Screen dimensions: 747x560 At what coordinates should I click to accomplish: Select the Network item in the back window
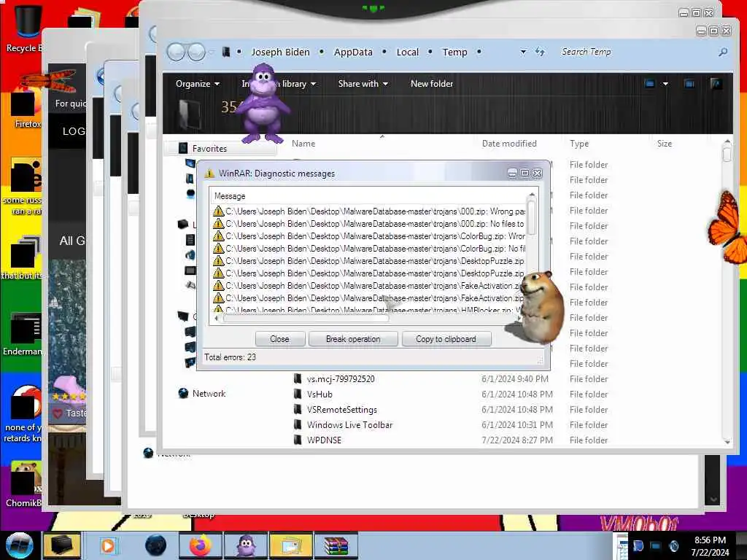click(167, 453)
